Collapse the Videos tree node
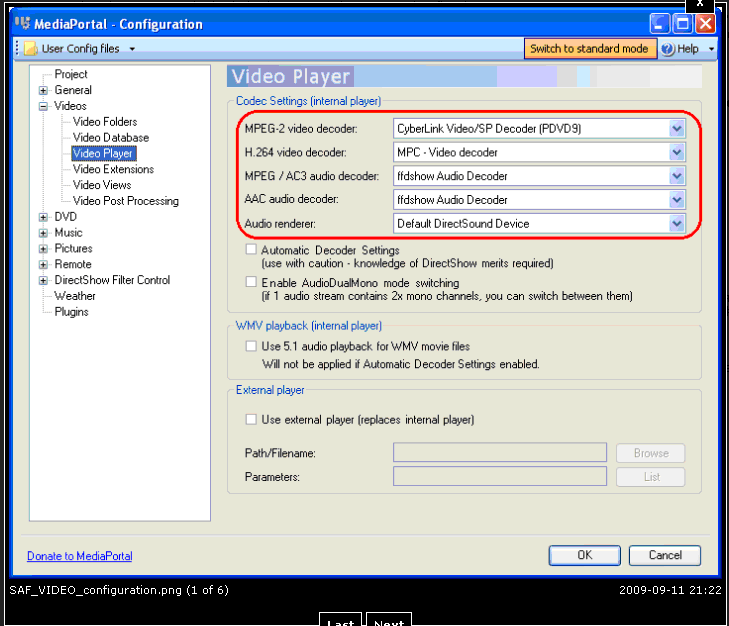The width and height of the screenshot is (729, 626). (43, 106)
